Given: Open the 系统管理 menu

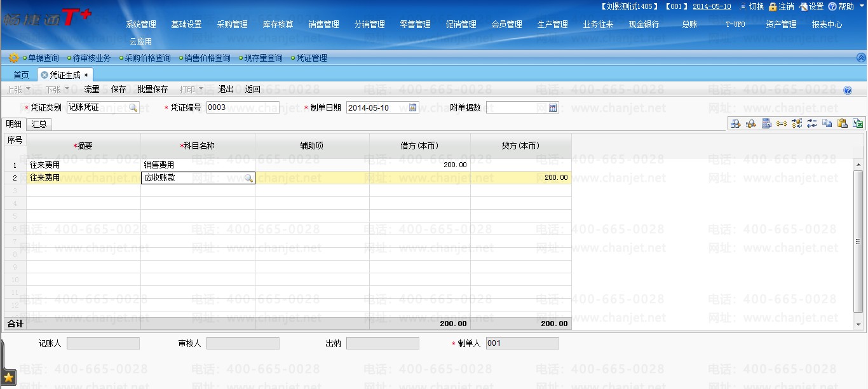Looking at the screenshot, I should [140, 25].
